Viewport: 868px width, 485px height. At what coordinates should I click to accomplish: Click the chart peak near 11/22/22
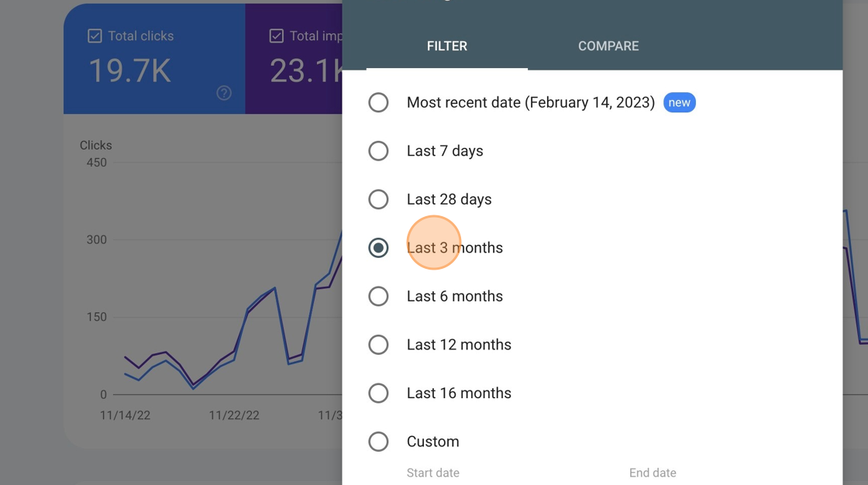coord(275,288)
